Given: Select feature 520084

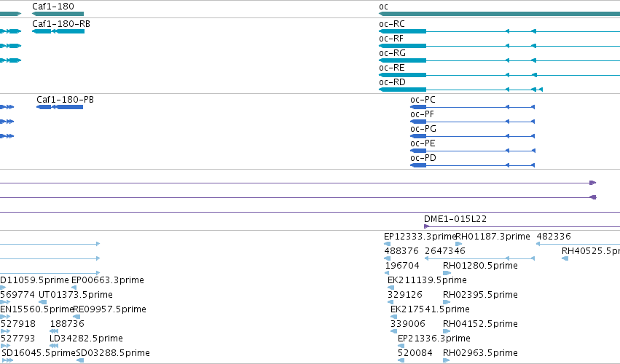Looking at the screenshot, I should (x=415, y=353).
